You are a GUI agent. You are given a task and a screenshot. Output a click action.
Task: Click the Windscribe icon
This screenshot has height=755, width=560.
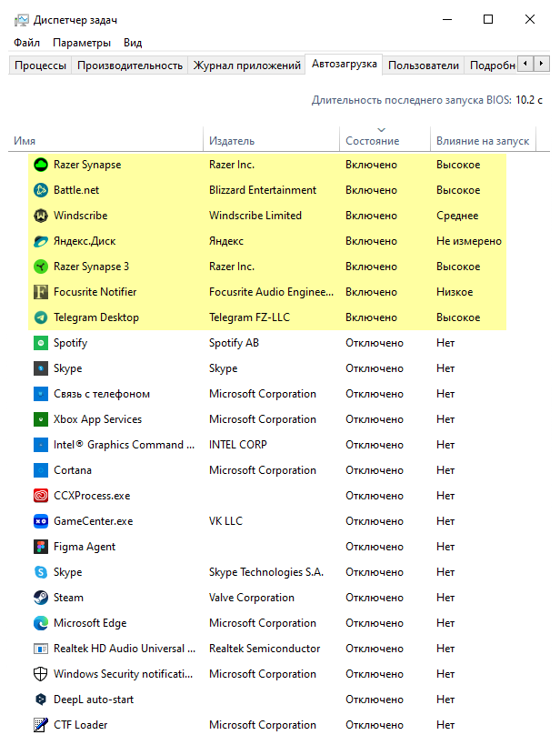41,216
